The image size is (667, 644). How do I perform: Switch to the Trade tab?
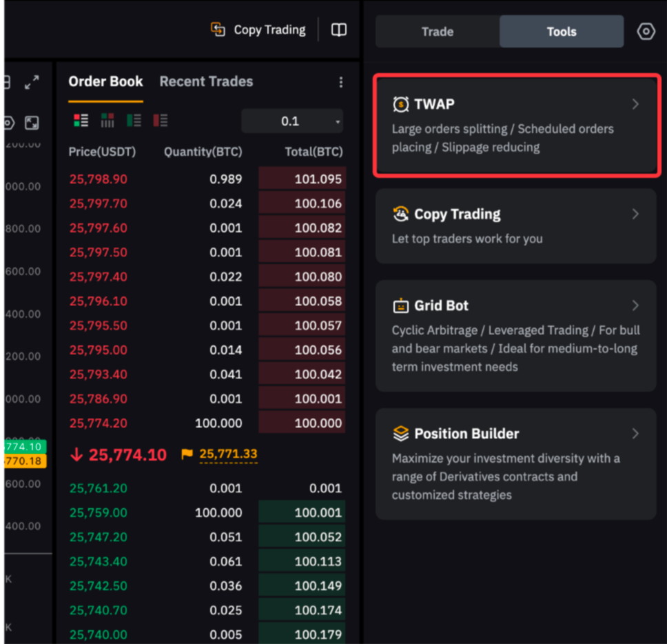(x=438, y=32)
